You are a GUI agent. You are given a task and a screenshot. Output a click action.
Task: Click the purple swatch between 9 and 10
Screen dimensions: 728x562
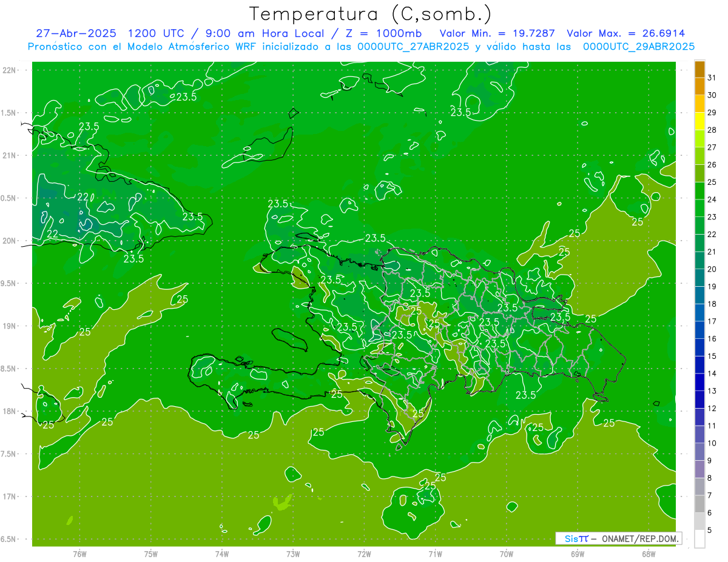pos(699,452)
